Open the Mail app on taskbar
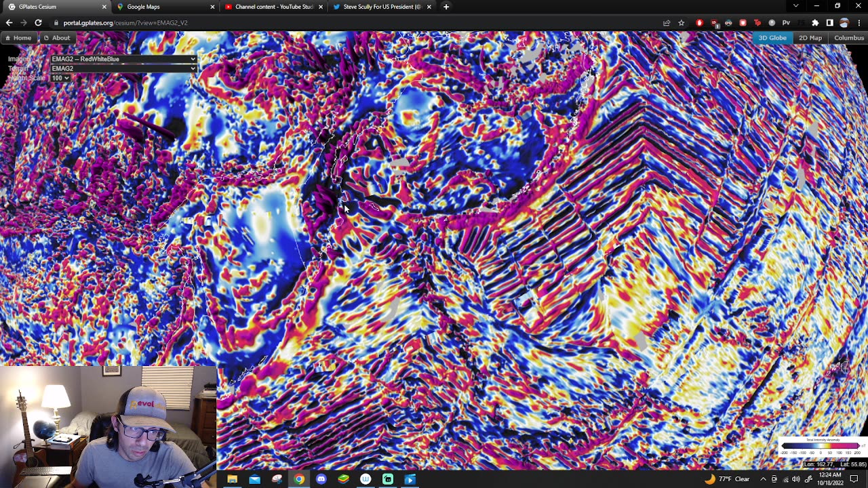This screenshot has height=488, width=868. click(x=254, y=479)
